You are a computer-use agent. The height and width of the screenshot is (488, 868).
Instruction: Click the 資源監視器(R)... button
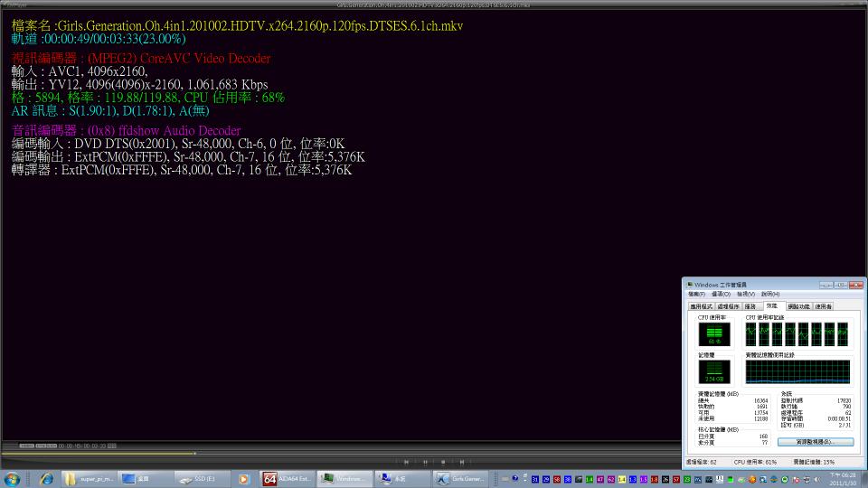tap(816, 442)
